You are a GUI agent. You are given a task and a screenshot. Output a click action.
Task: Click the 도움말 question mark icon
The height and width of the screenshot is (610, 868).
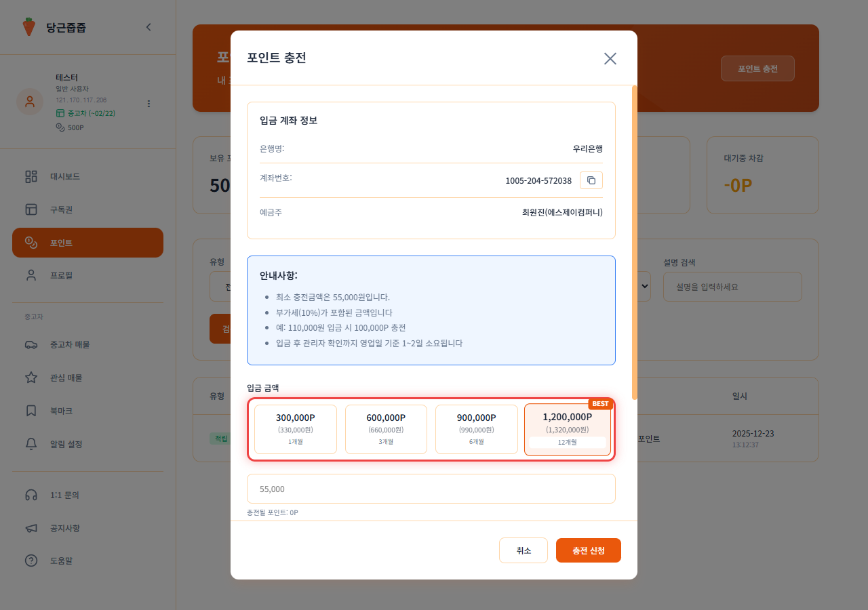pyautogui.click(x=30, y=561)
